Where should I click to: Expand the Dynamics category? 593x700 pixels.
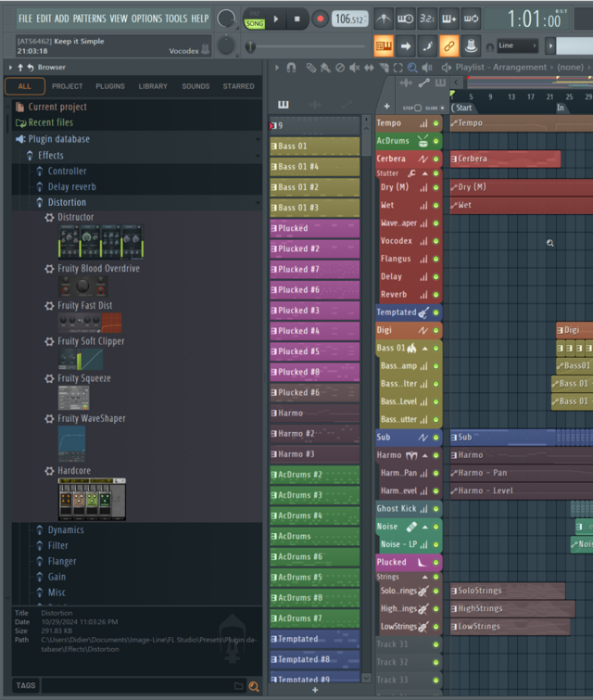pyautogui.click(x=66, y=530)
